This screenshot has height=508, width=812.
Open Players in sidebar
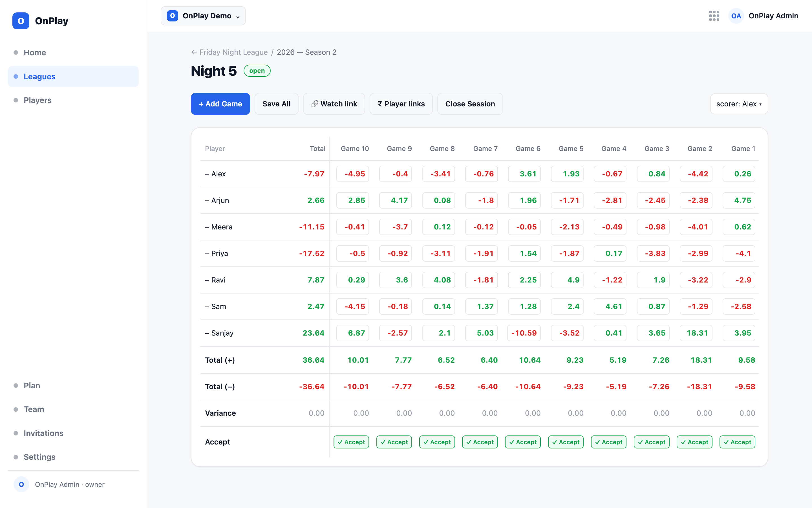click(73, 100)
